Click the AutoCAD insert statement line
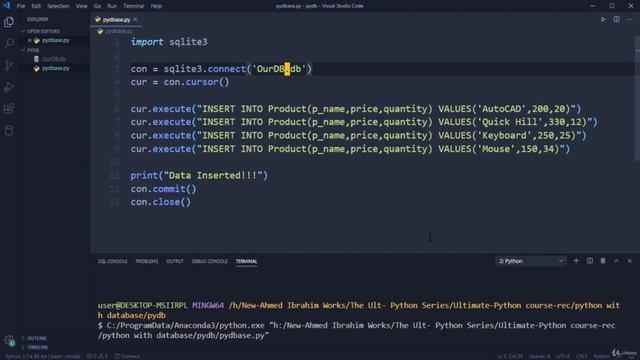640x360 pixels. tap(356, 109)
